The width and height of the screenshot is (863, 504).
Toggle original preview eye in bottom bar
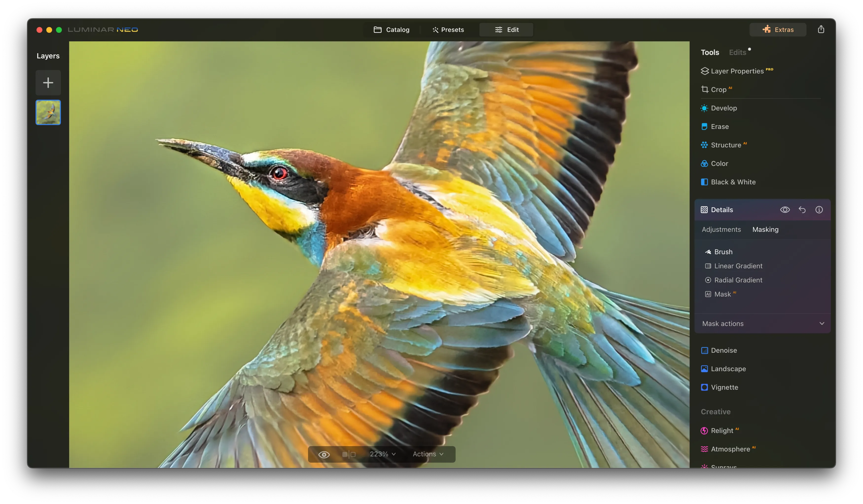point(324,454)
